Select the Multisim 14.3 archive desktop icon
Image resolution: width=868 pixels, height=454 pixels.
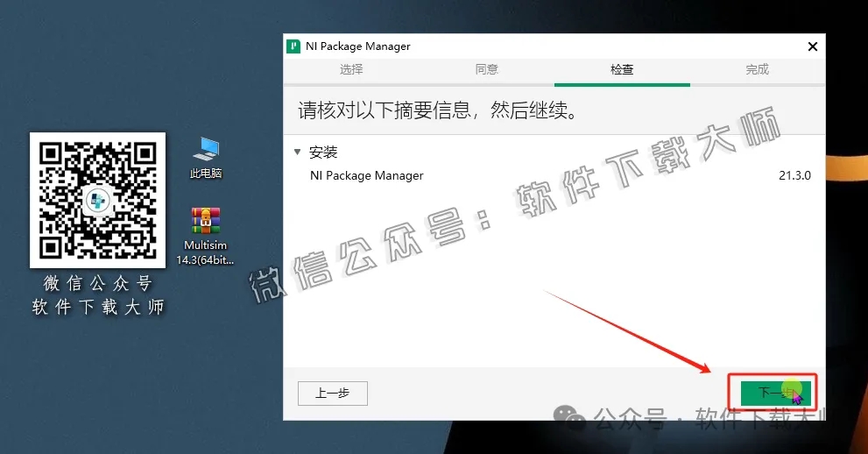pyautogui.click(x=205, y=237)
